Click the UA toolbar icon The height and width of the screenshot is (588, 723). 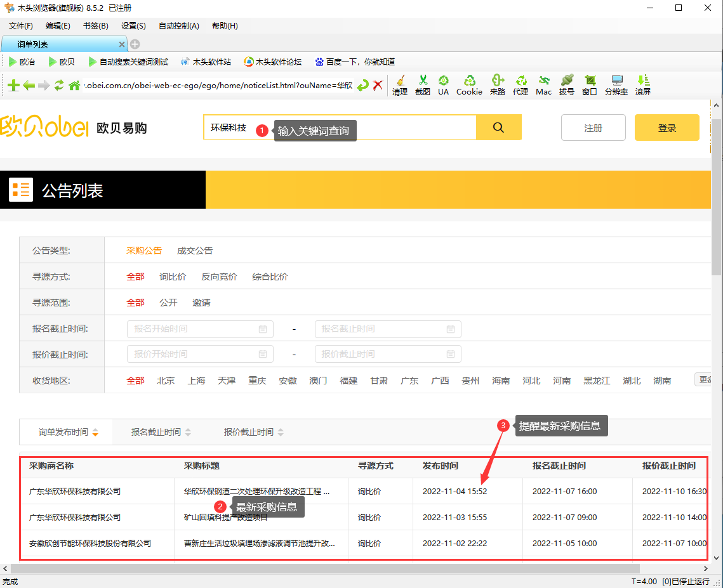tap(443, 85)
